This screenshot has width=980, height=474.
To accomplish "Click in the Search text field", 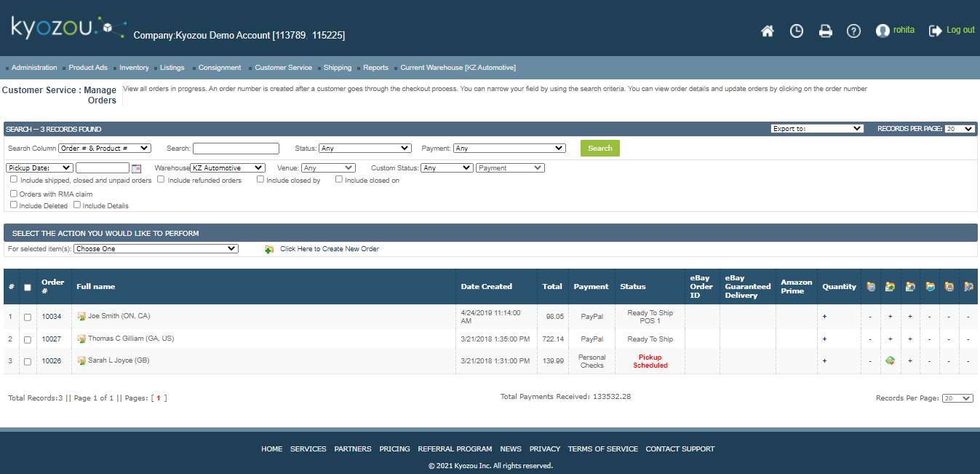I will coord(236,149).
